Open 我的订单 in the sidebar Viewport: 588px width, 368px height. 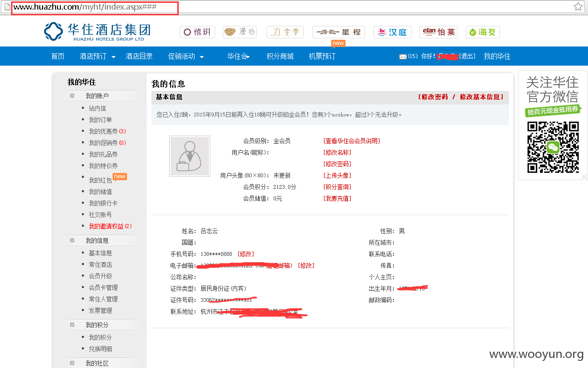pyautogui.click(x=100, y=120)
